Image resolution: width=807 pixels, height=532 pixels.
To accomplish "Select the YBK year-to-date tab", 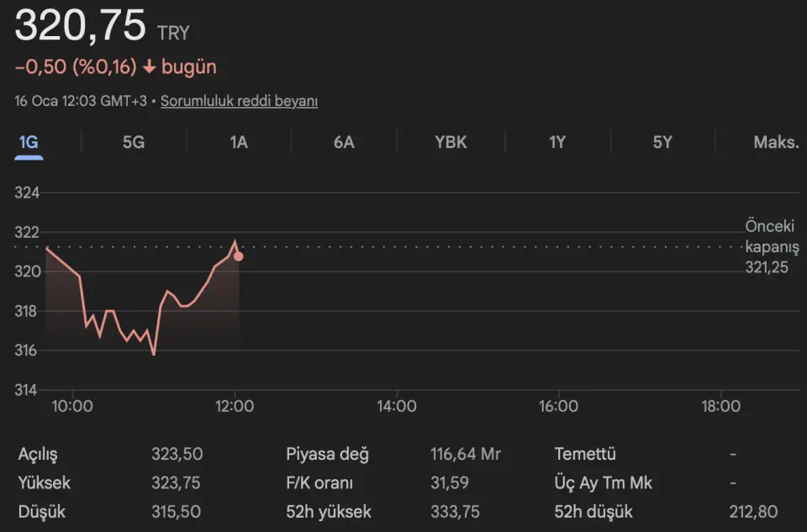I will tap(451, 142).
